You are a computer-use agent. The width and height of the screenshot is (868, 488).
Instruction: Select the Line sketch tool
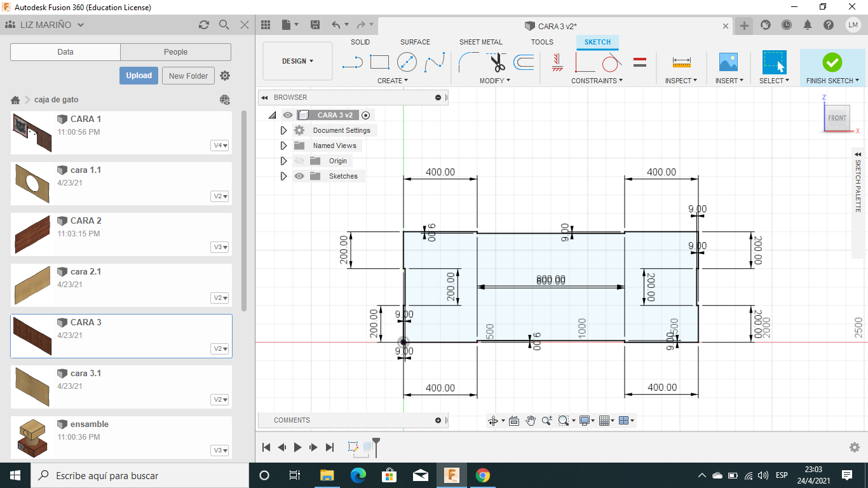352,62
